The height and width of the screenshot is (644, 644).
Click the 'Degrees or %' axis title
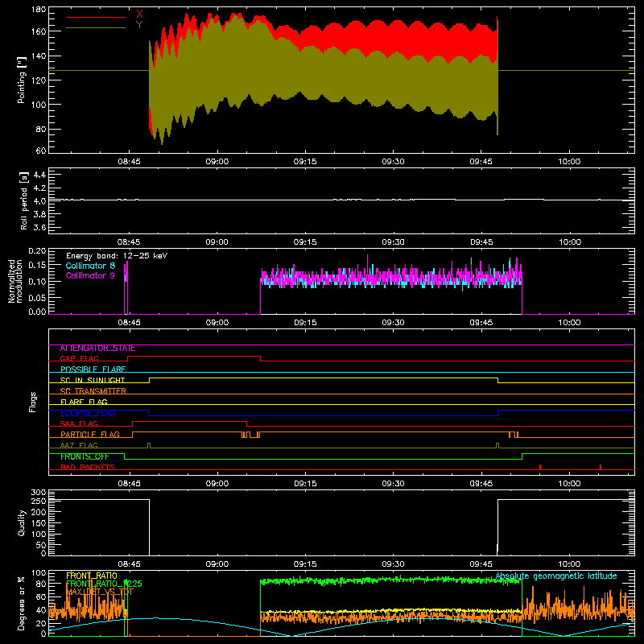pyautogui.click(x=22, y=603)
